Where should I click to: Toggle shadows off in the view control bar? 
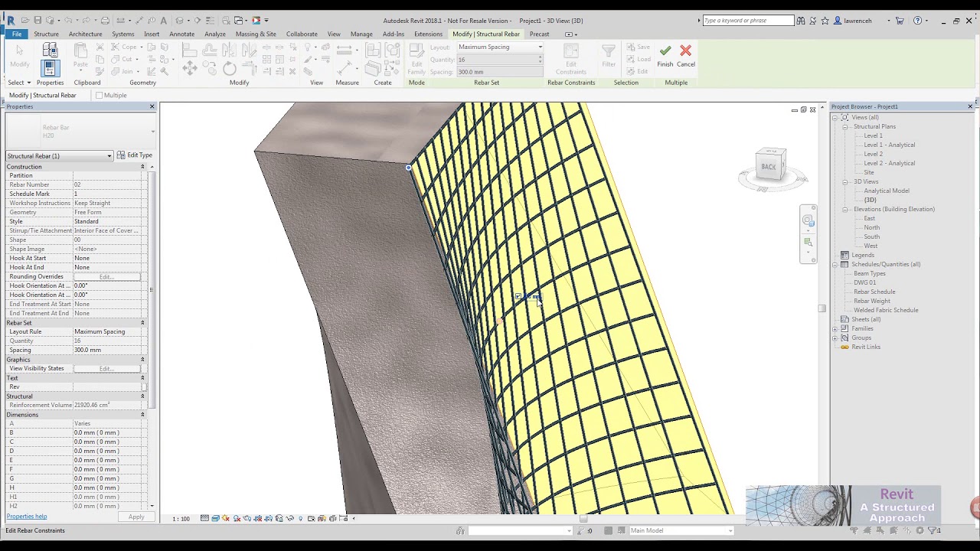coord(237,517)
